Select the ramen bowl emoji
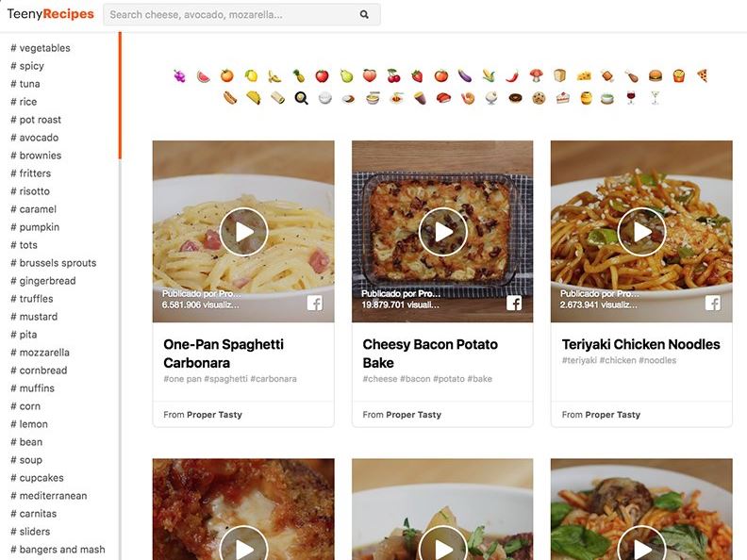 pos(373,98)
